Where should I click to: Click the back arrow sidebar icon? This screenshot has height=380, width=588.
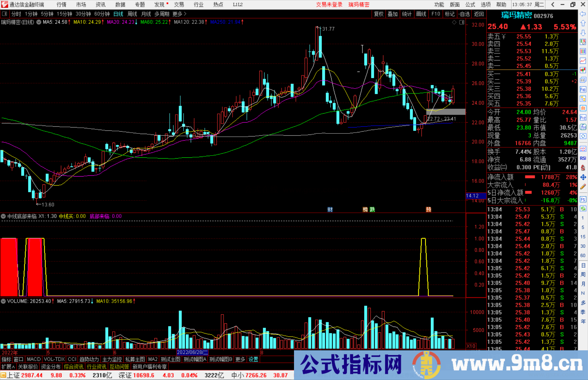583,14
